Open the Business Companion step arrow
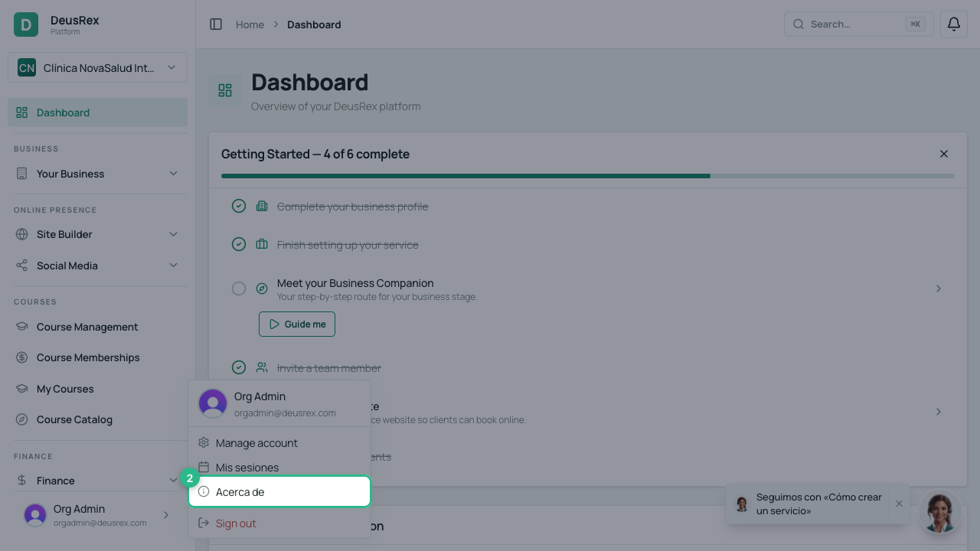The image size is (980, 551). (939, 289)
